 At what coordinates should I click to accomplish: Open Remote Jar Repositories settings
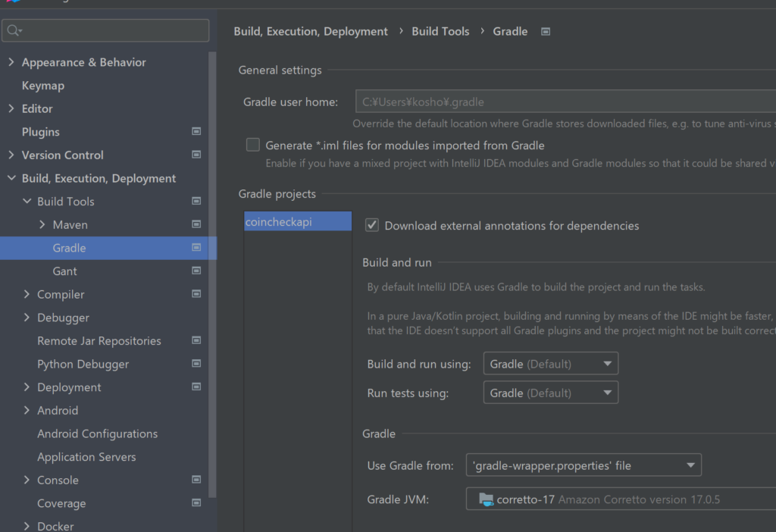99,341
